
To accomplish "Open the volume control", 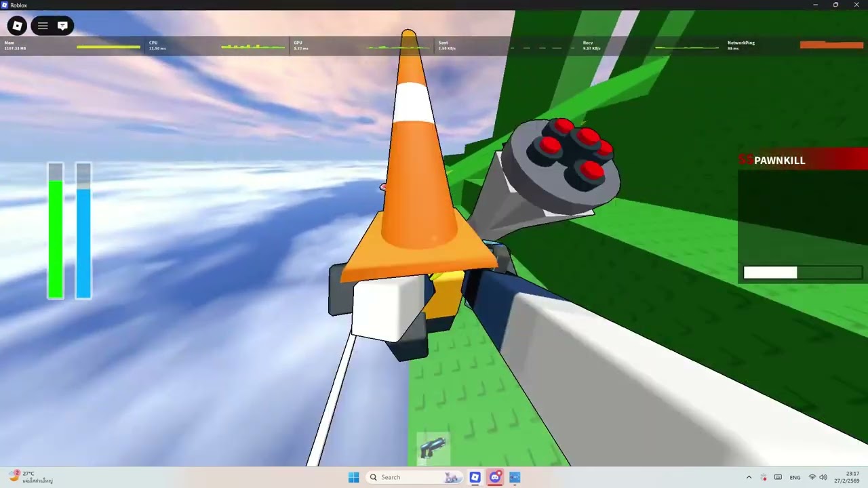I will (x=823, y=477).
